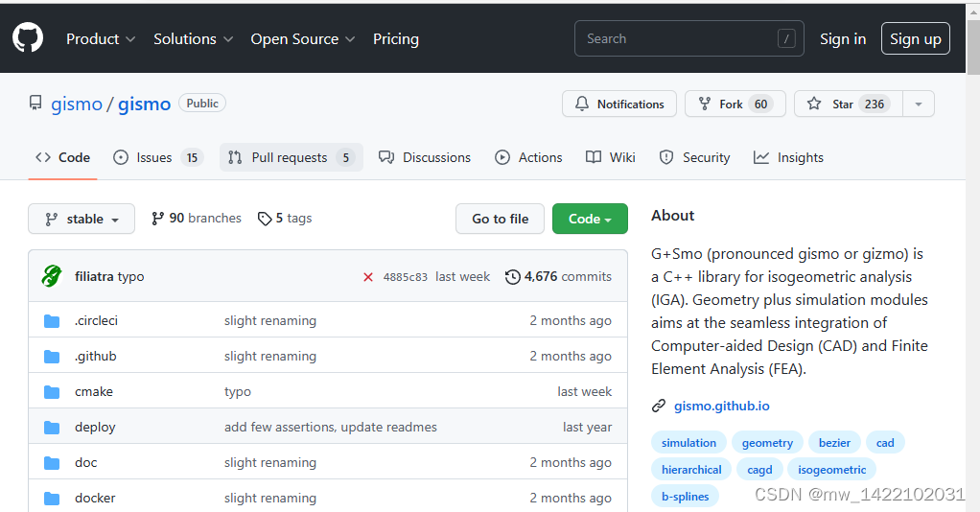This screenshot has width=980, height=512.
Task: Click the filiatra avatar icon
Action: pos(52,276)
